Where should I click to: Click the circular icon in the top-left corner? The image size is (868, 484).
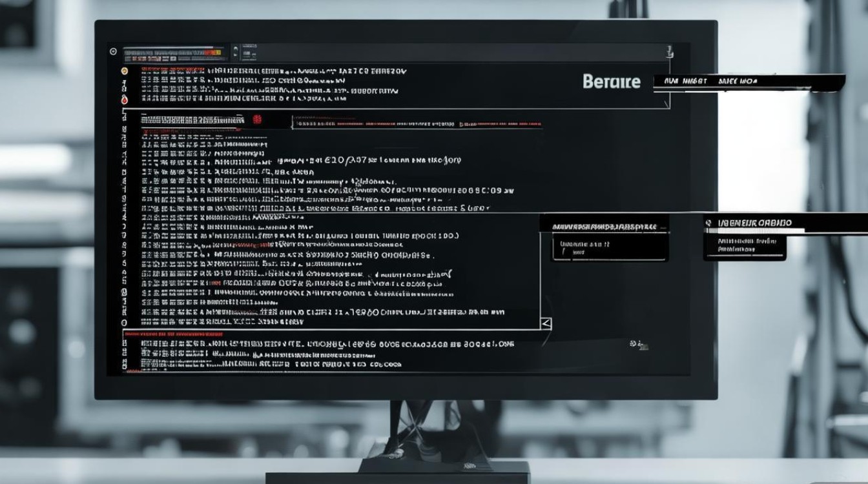pyautogui.click(x=114, y=51)
